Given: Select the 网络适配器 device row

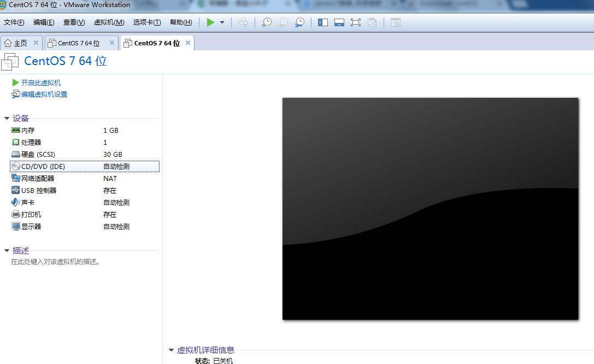Looking at the screenshot, I should [85, 178].
